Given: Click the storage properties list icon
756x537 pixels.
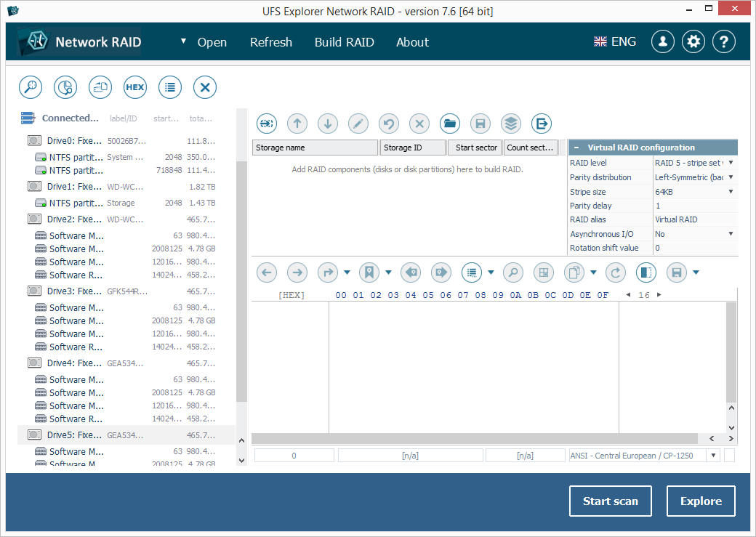Looking at the screenshot, I should click(169, 87).
